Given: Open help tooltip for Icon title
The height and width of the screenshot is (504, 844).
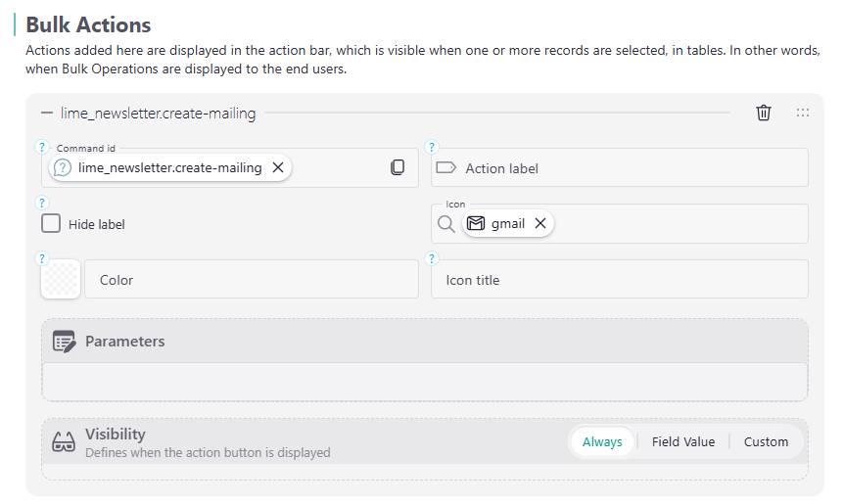Looking at the screenshot, I should click(431, 258).
